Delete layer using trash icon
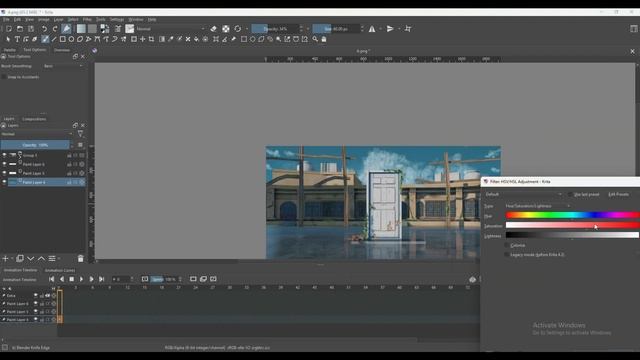The width and height of the screenshot is (640, 360). 80,258
